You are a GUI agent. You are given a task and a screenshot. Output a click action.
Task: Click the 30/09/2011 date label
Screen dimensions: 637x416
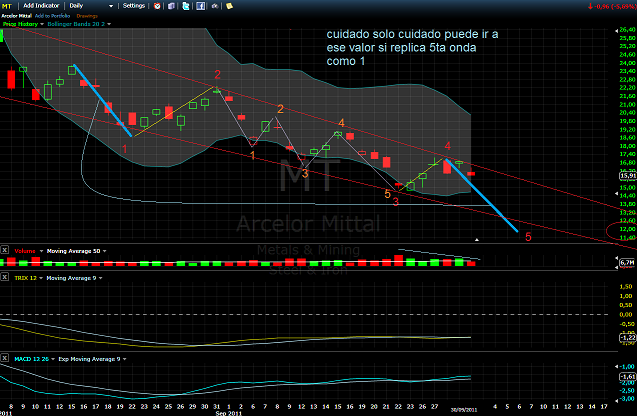pos(464,410)
